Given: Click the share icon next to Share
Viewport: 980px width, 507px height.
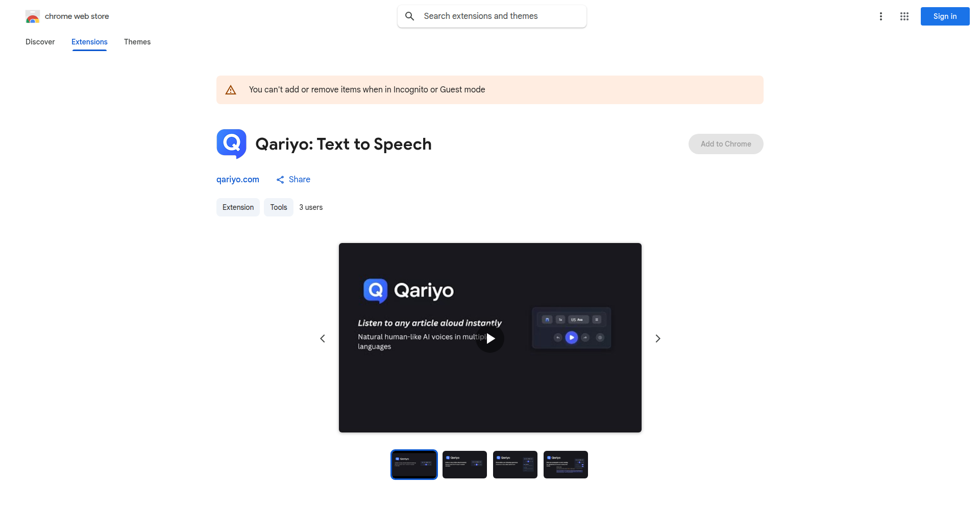Looking at the screenshot, I should click(x=280, y=180).
